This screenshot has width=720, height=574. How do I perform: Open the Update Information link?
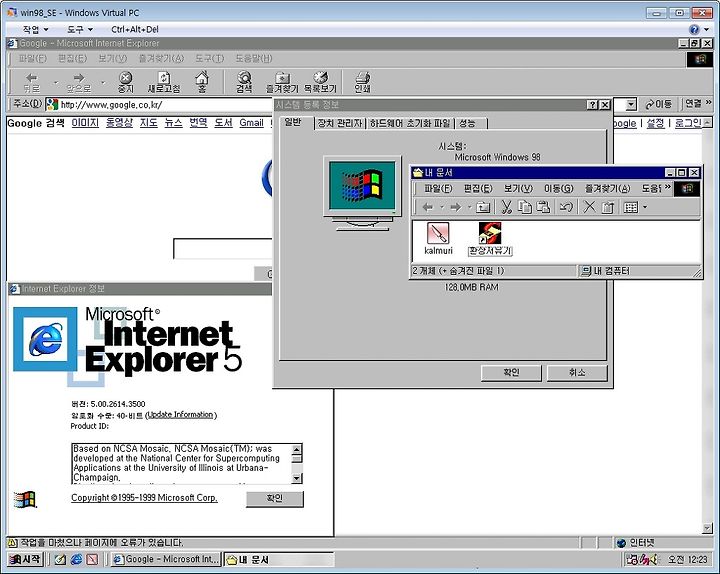[180, 415]
